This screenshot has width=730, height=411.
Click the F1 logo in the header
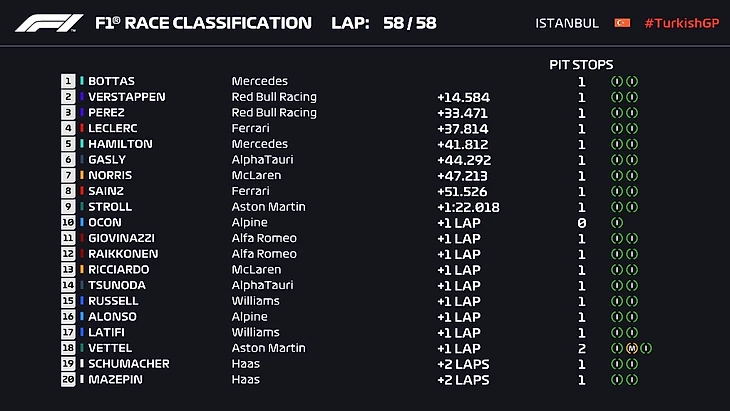tap(46, 23)
